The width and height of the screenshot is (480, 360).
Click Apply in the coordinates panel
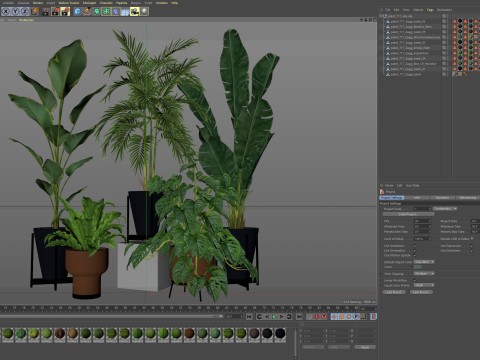tap(365, 347)
